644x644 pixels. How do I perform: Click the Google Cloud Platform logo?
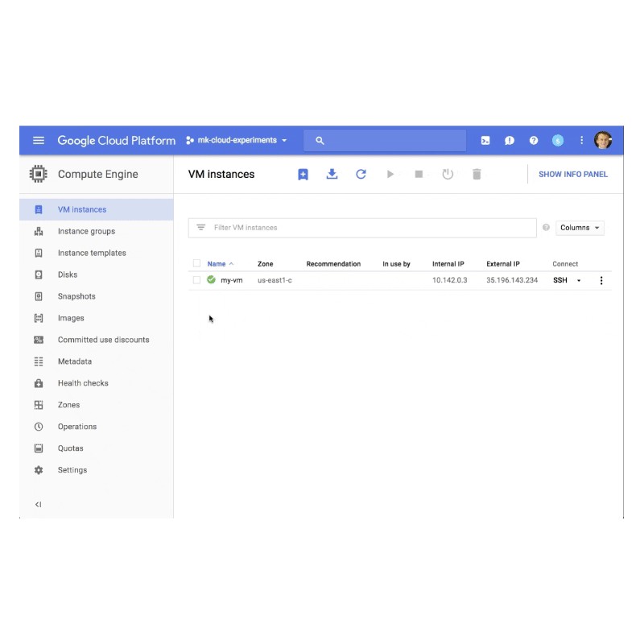[116, 140]
